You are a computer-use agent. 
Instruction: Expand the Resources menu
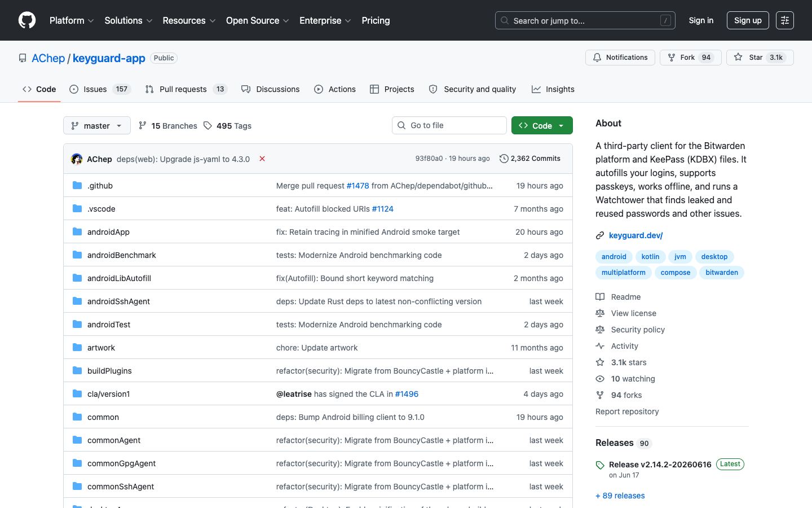(189, 20)
